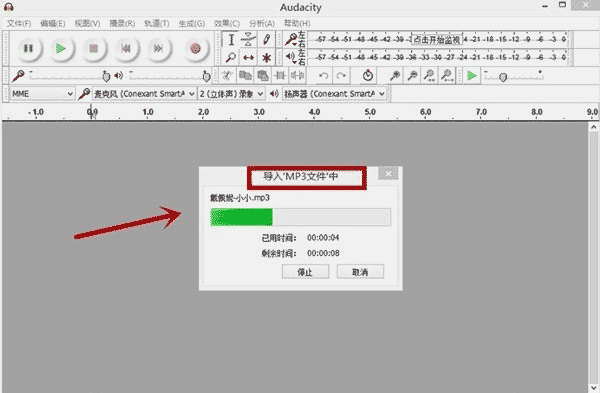Image resolution: width=600 pixels, height=393 pixels.
Task: Select the Draw pencil tool
Action: click(266, 40)
